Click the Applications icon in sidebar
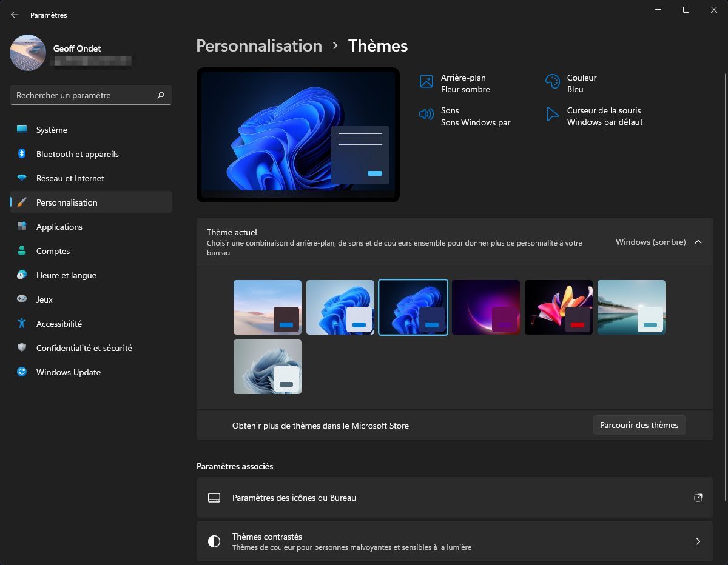Screen dimensions: 728x565 [22, 227]
